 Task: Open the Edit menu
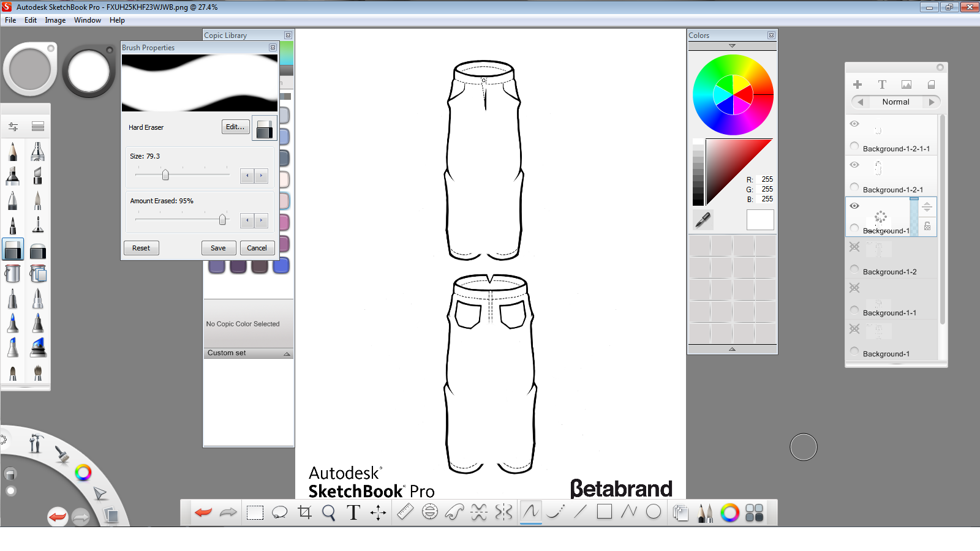pos(31,20)
